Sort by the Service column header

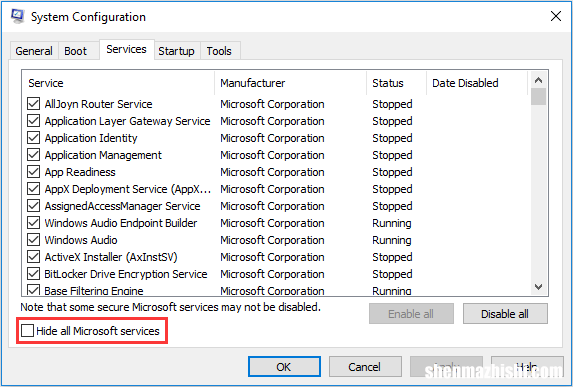[118, 83]
